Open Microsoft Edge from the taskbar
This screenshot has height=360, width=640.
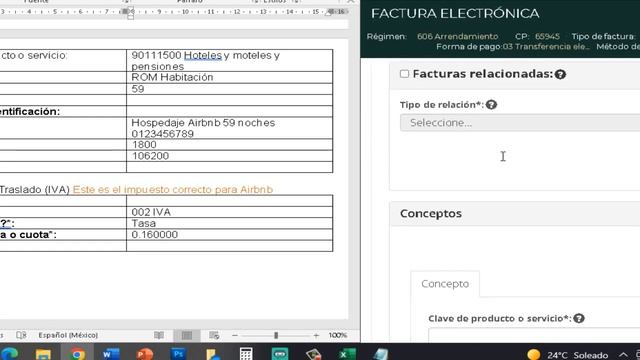point(9,353)
